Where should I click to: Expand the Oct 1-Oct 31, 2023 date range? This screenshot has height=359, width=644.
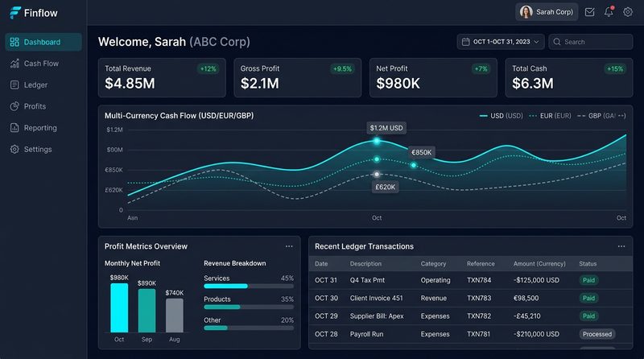[501, 42]
